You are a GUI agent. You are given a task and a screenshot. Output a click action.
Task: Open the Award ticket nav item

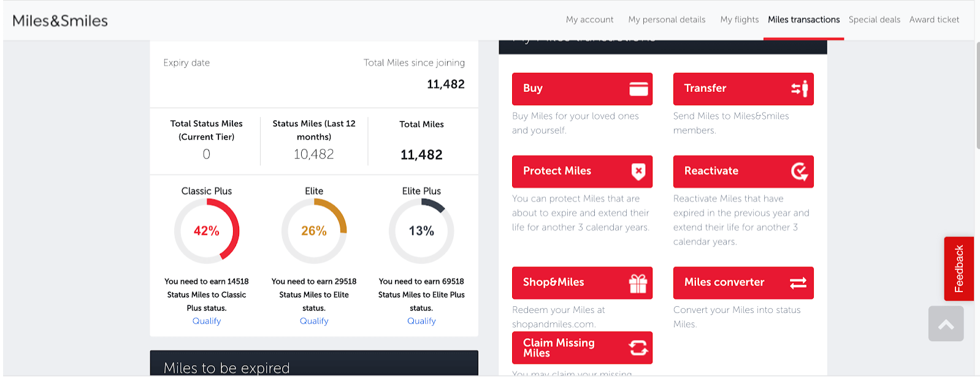tap(934, 20)
